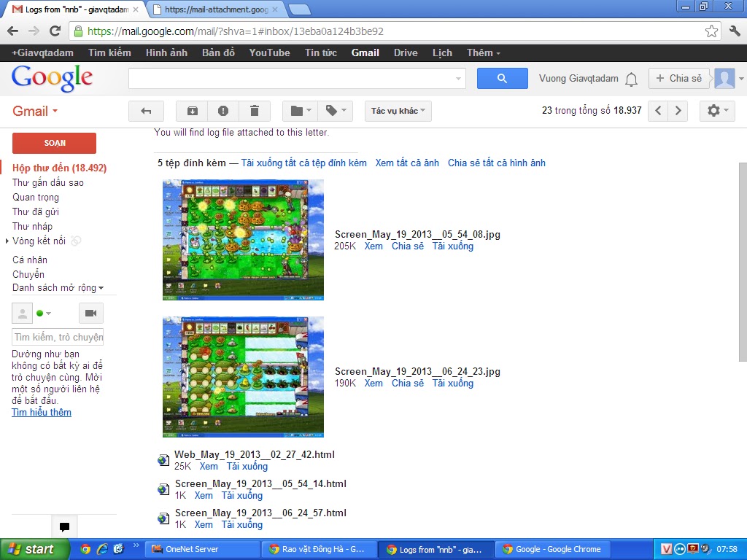The width and height of the screenshot is (747, 560).
Task: Expand search options arrow in search box
Action: 458,79
